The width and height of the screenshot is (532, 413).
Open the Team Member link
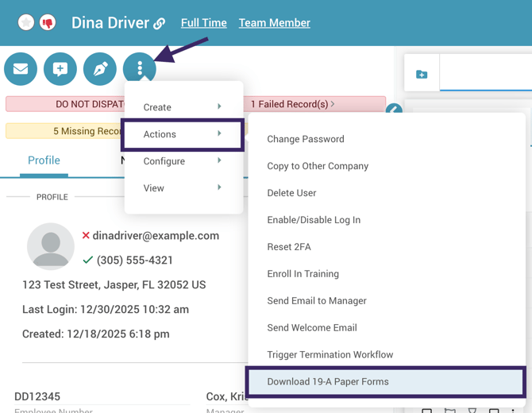pos(274,23)
